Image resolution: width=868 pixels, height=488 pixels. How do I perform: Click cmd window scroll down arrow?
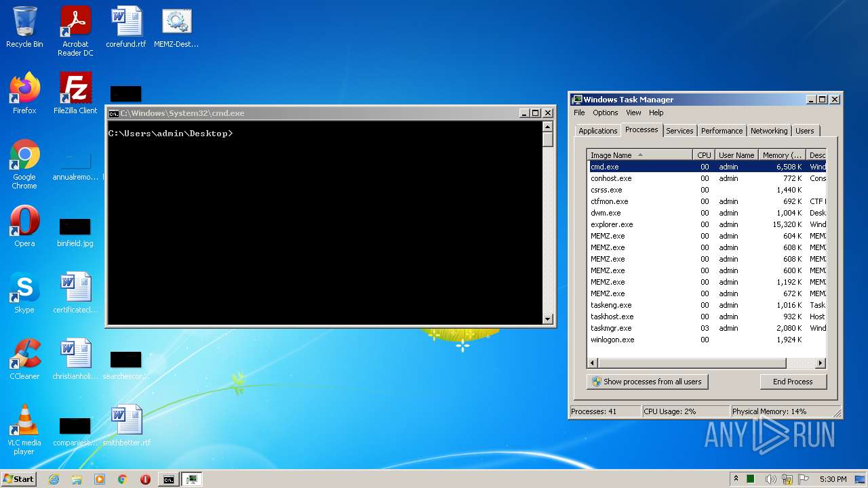coord(548,319)
